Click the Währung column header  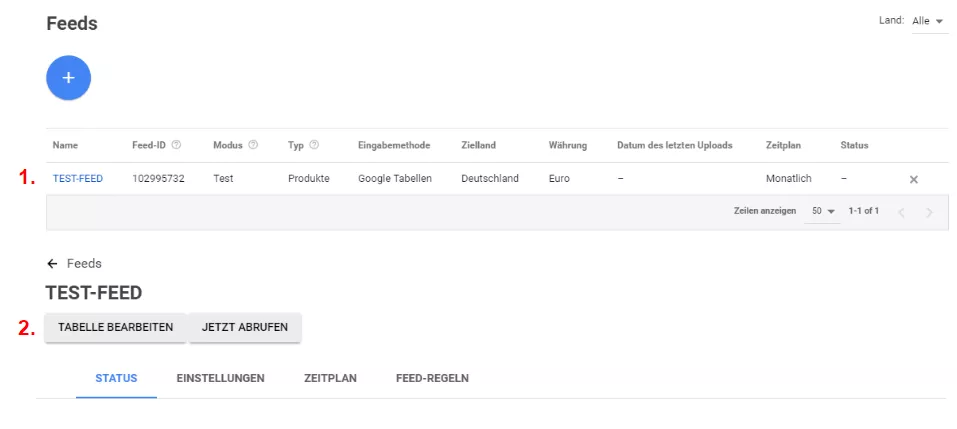[x=568, y=145]
